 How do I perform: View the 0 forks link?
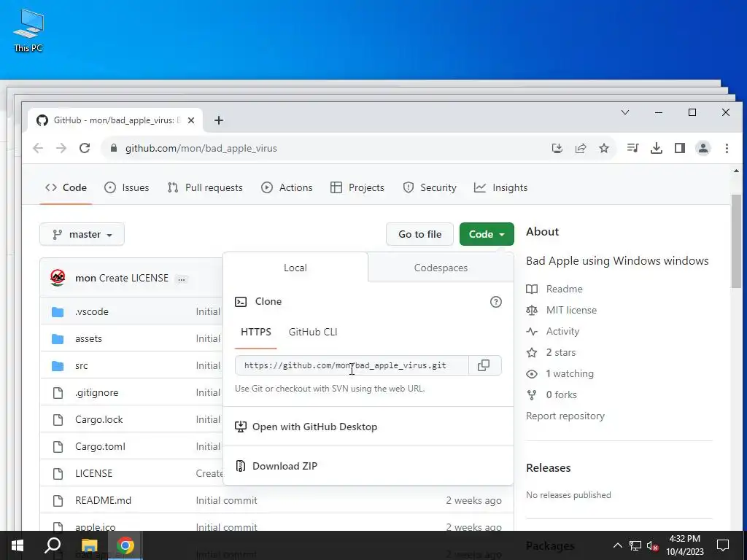point(551,394)
